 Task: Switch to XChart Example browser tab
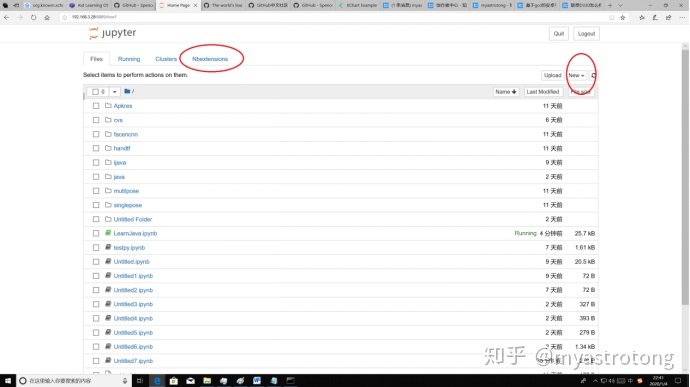click(358, 5)
